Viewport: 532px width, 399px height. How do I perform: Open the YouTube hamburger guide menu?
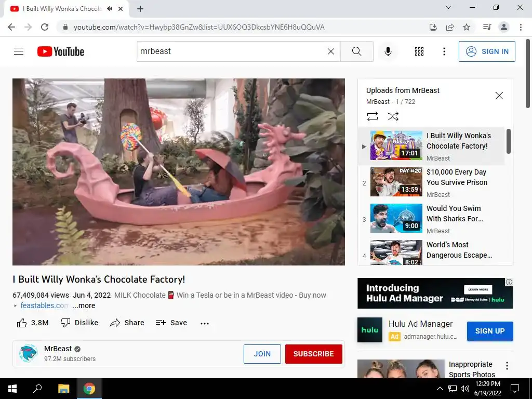(19, 51)
